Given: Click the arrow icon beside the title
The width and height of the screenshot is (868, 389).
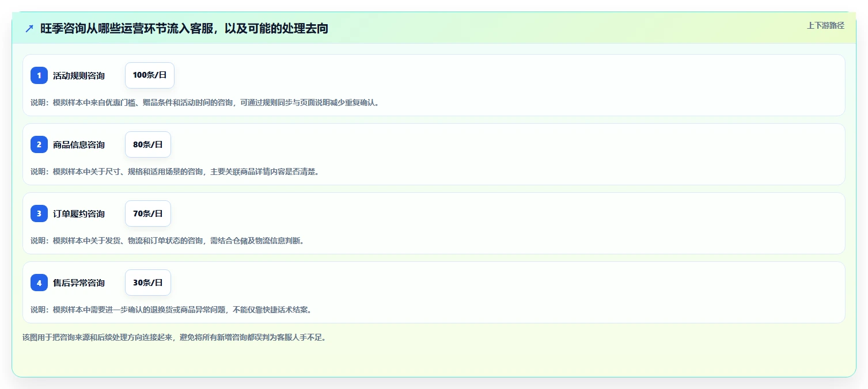Looking at the screenshot, I should [x=29, y=28].
